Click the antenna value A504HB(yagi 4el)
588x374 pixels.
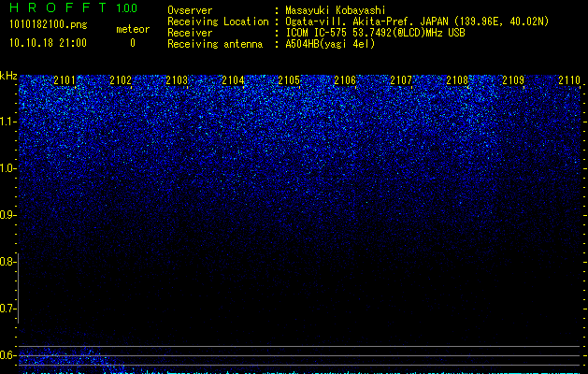(330, 44)
